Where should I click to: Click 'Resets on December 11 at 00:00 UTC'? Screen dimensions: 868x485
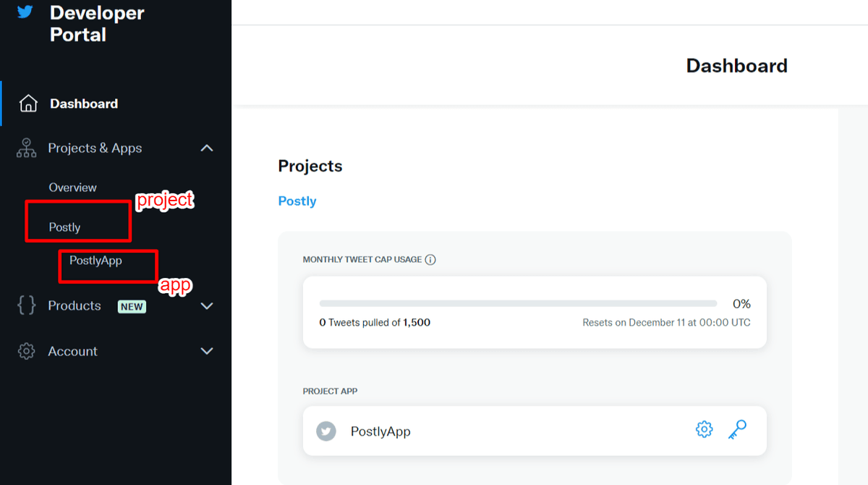coord(666,322)
